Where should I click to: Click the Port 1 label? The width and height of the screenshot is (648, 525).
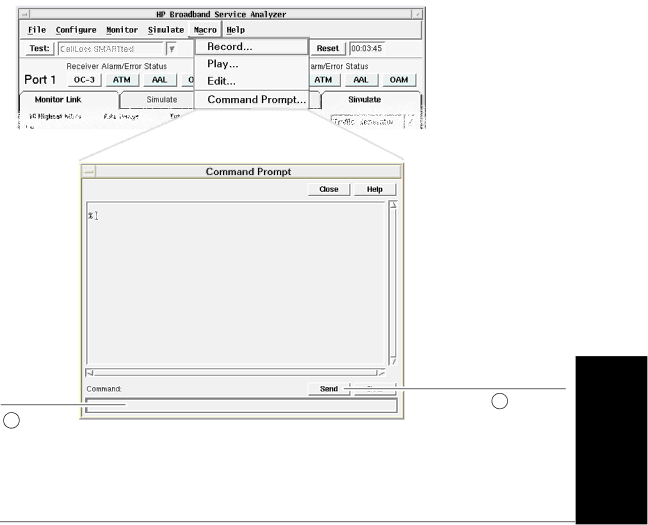click(x=40, y=80)
